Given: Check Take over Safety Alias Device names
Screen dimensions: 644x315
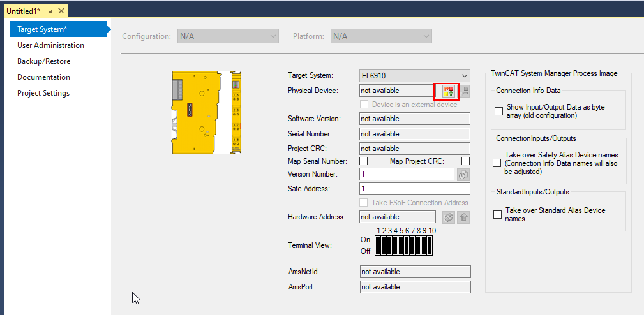Looking at the screenshot, I should tap(497, 163).
